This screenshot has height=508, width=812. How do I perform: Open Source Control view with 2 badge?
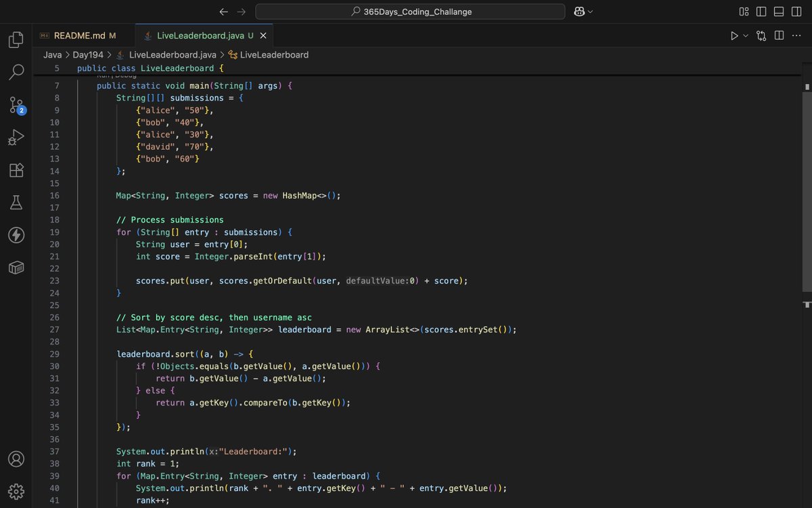pos(16,105)
